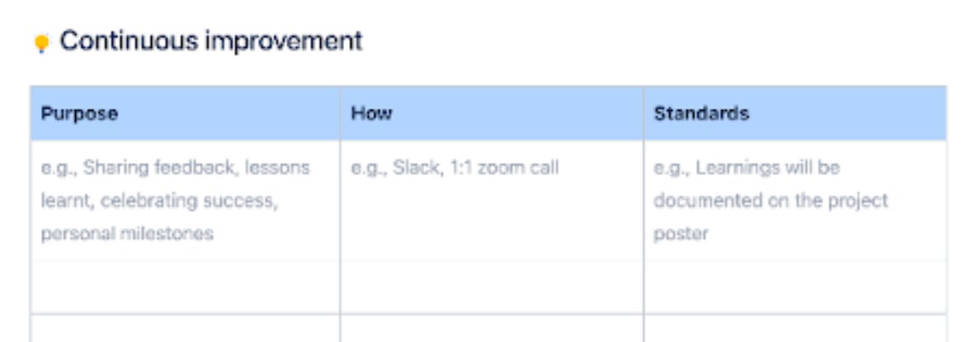This screenshot has width=980, height=342.
Task: Click the empty second-row How cell
Action: click(492, 287)
